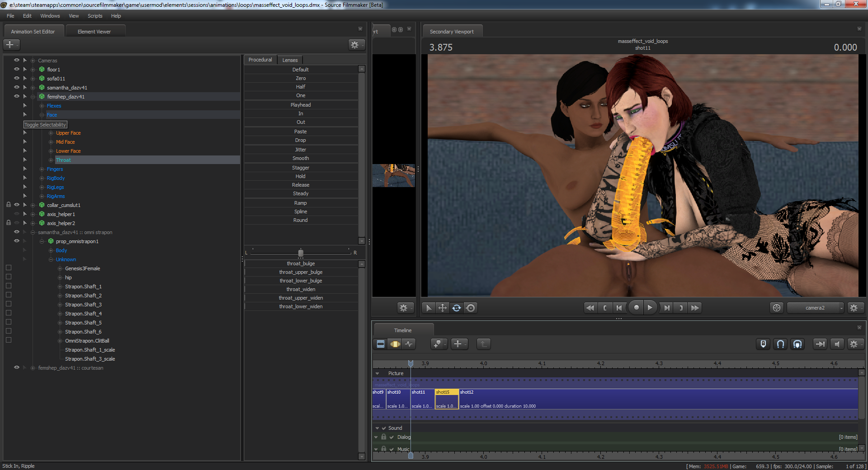Switch the timeline to Clip Editor mode
The height and width of the screenshot is (470, 868).
pyautogui.click(x=381, y=344)
